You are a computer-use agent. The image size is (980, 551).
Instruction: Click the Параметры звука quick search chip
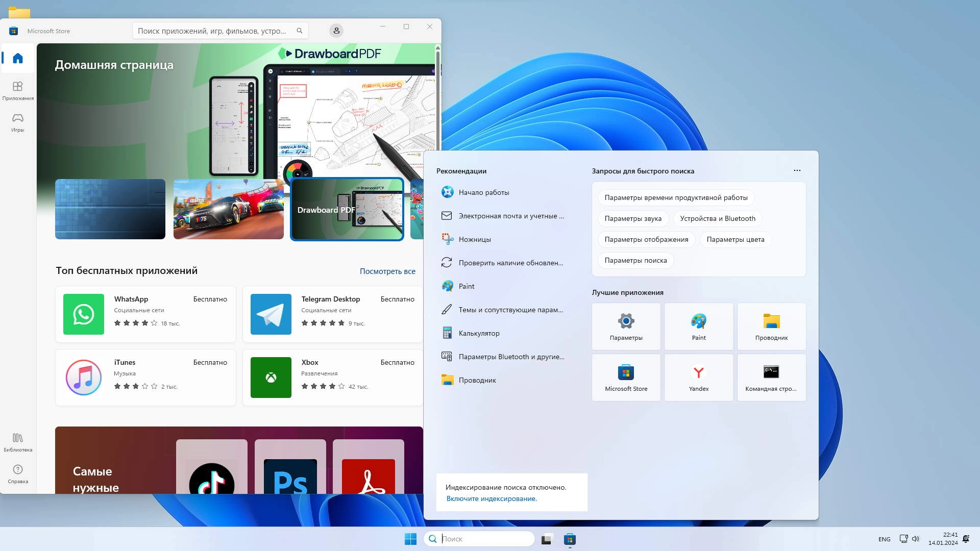pyautogui.click(x=632, y=218)
